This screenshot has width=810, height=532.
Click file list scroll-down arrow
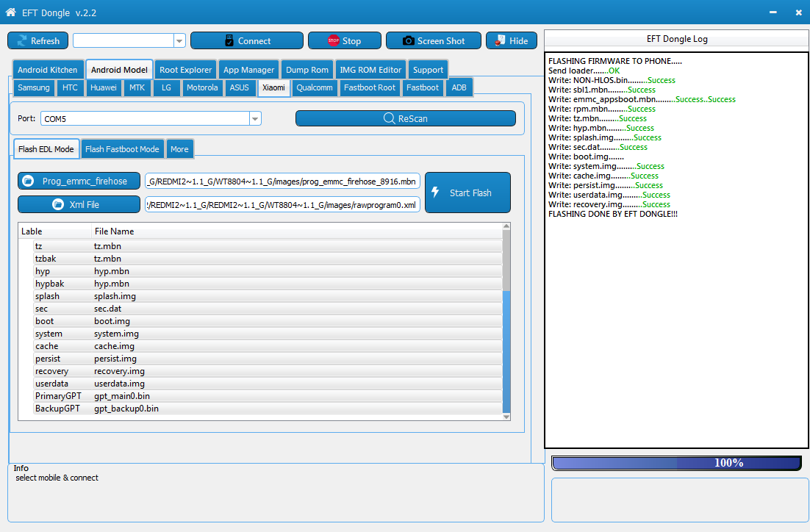[x=506, y=417]
